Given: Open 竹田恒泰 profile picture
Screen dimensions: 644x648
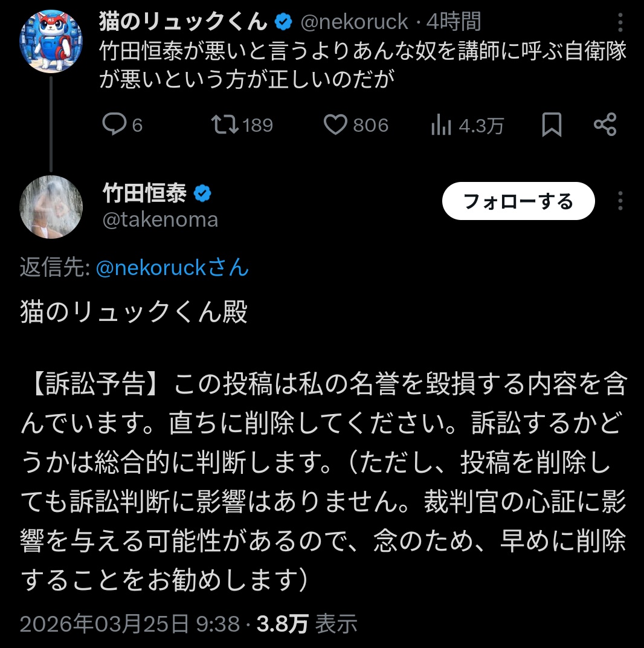Looking at the screenshot, I should pos(50,209).
